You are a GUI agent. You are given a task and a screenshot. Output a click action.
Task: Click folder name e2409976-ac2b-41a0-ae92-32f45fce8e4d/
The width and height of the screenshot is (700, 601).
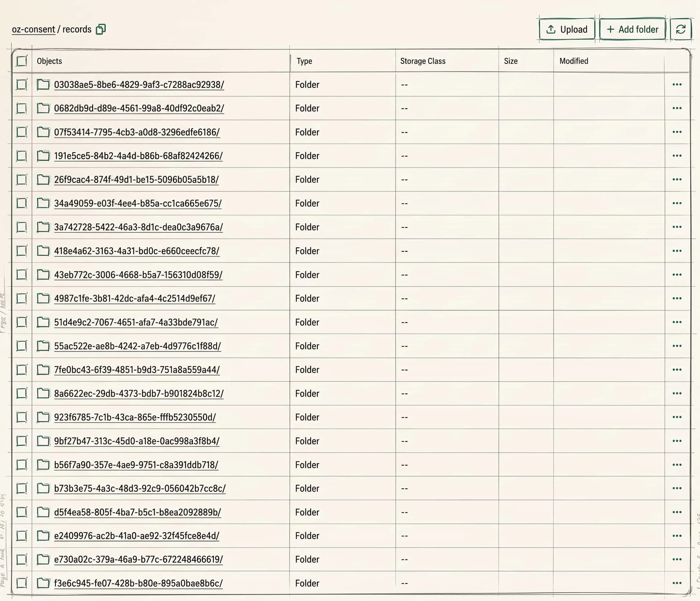[x=137, y=536]
